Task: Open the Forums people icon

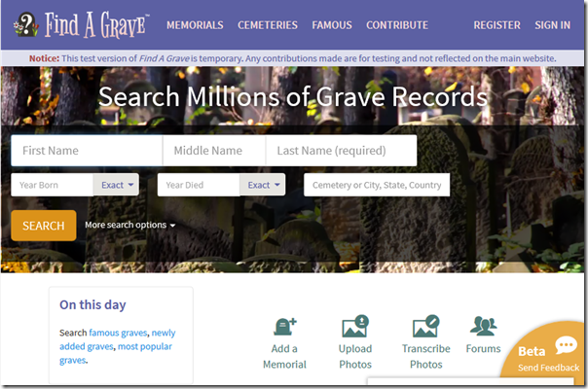Action: (484, 326)
